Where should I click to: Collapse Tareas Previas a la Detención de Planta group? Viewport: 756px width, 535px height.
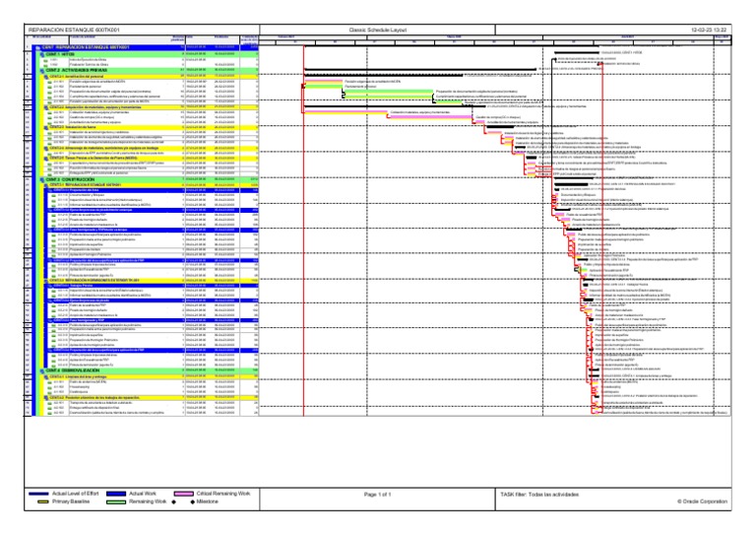46,158
